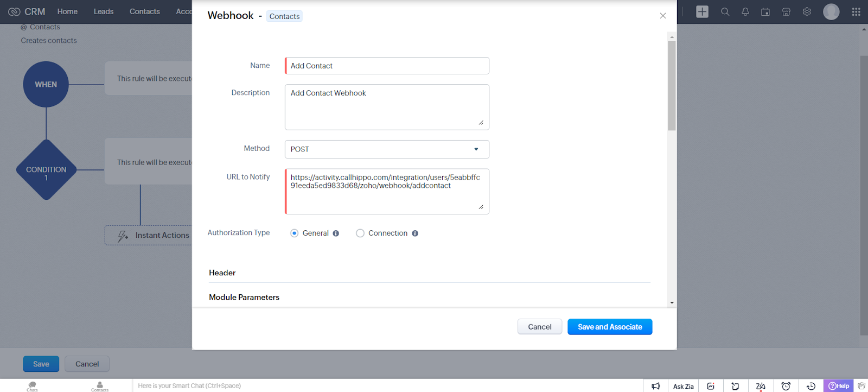This screenshot has height=392, width=868.
Task: Go to the Leads tab
Action: (104, 11)
